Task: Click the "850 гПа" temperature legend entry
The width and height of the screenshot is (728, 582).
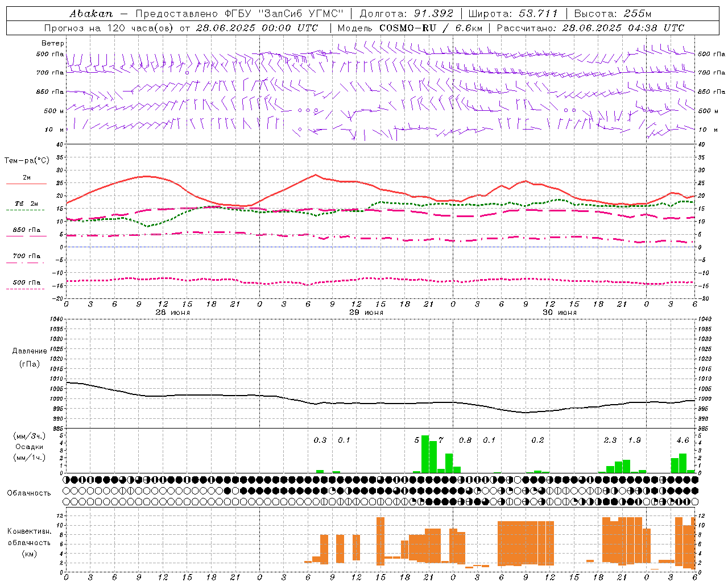Action: 26,230
